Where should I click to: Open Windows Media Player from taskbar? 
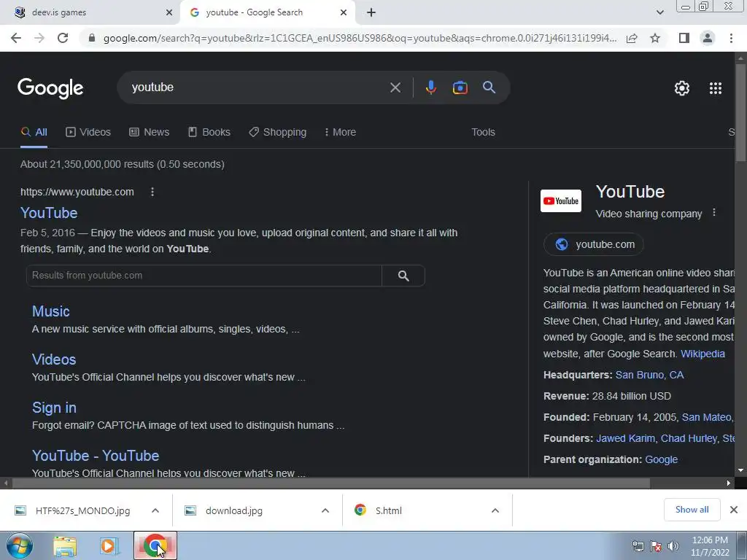coord(109,546)
